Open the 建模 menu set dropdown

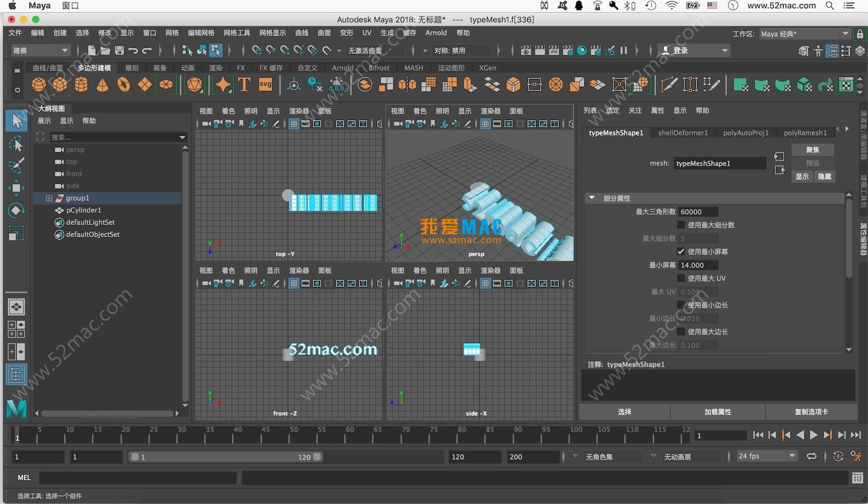click(41, 50)
